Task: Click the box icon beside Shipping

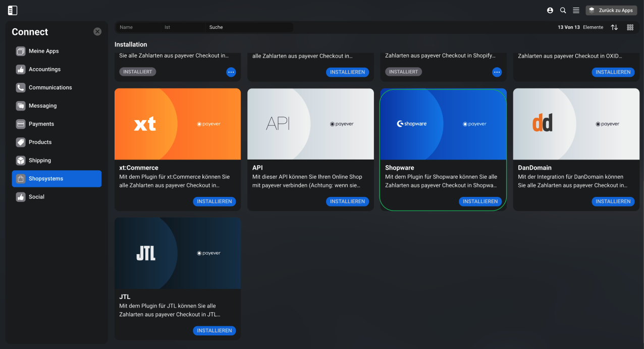Action: 21,160
